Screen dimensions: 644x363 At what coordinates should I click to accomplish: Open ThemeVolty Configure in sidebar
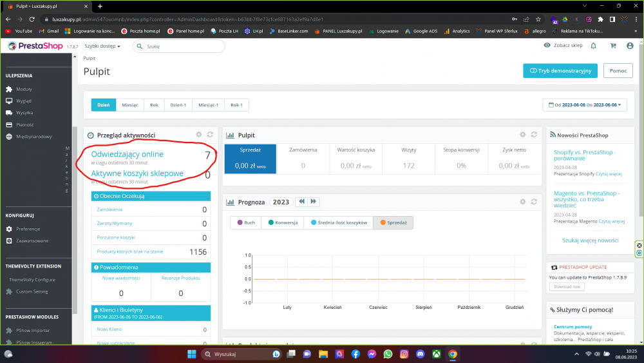(x=32, y=280)
